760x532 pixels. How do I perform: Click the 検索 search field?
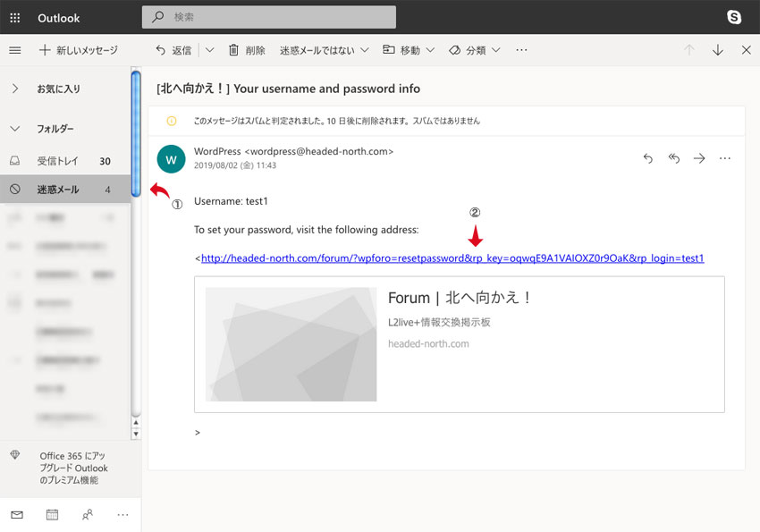[x=268, y=17]
